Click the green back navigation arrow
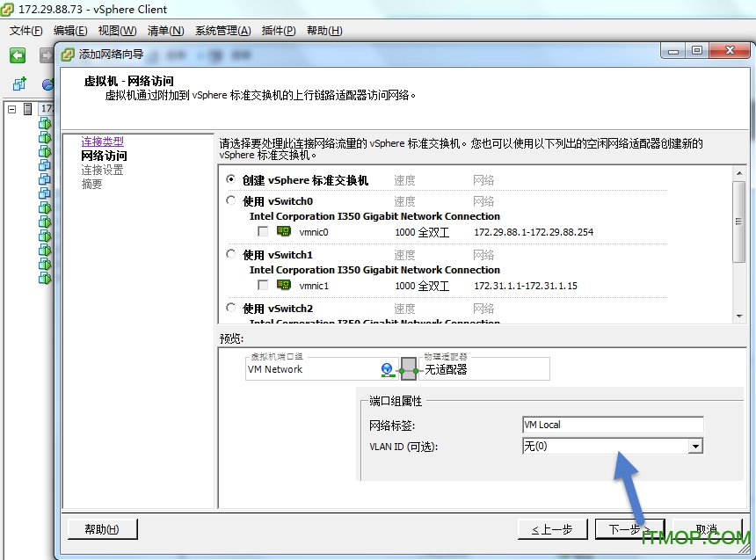 (x=18, y=55)
